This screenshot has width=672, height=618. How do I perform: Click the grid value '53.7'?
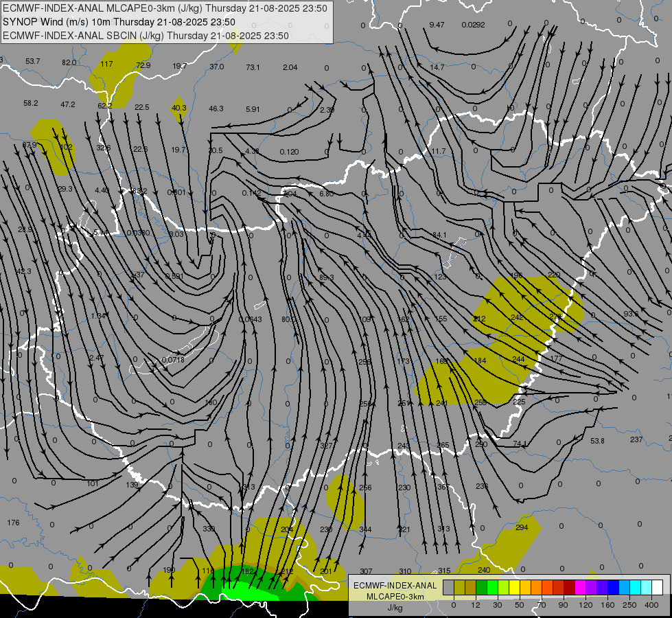click(x=32, y=61)
